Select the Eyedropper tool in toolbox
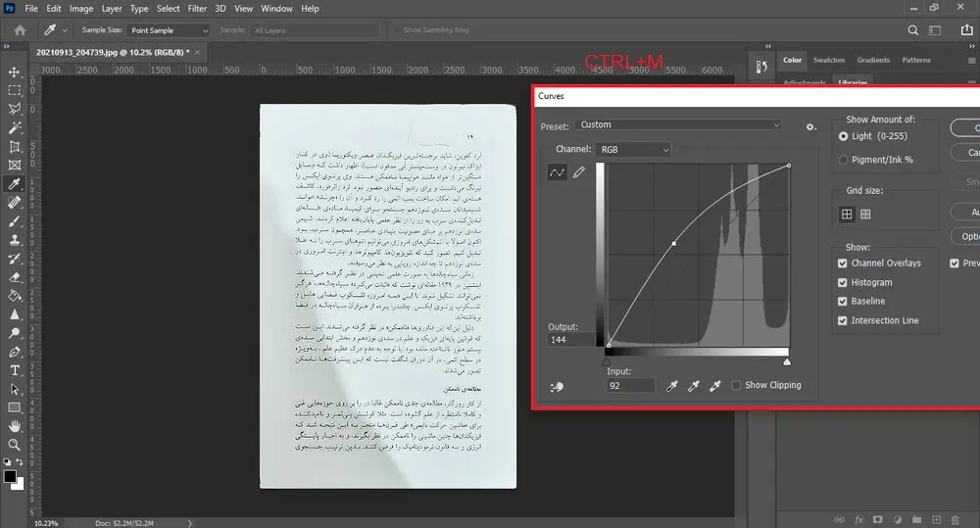The width and height of the screenshot is (980, 528). pyautogui.click(x=15, y=184)
